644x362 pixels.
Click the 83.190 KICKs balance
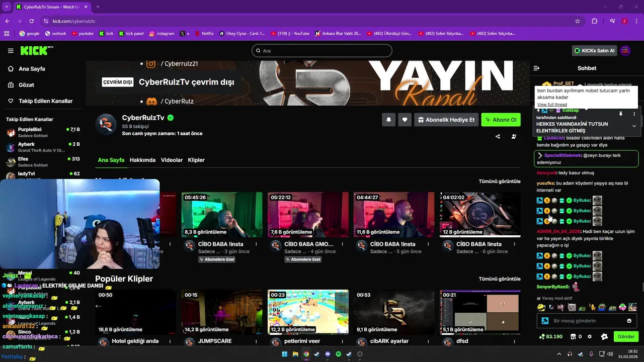coord(550,336)
